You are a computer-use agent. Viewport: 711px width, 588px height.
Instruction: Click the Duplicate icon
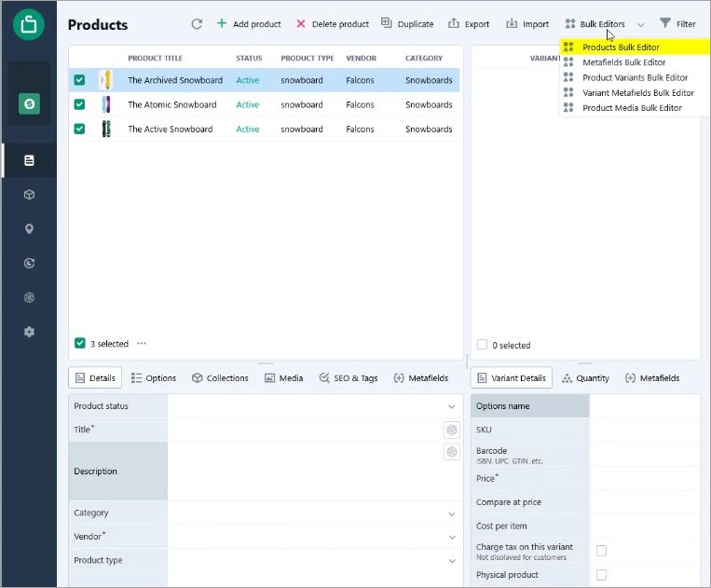click(387, 22)
